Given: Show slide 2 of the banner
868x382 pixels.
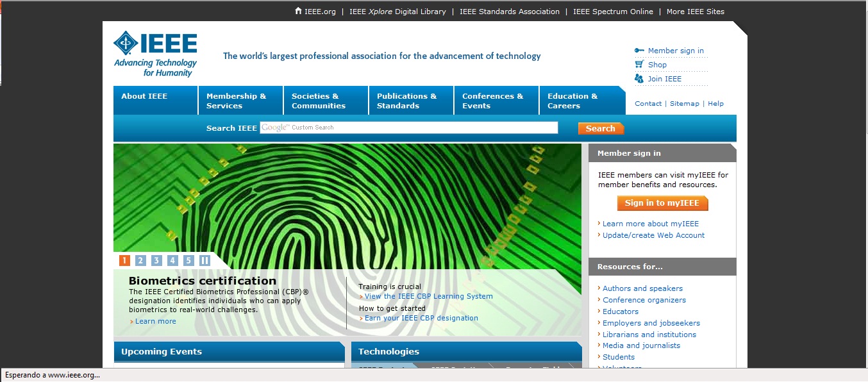Looking at the screenshot, I should (x=140, y=260).
